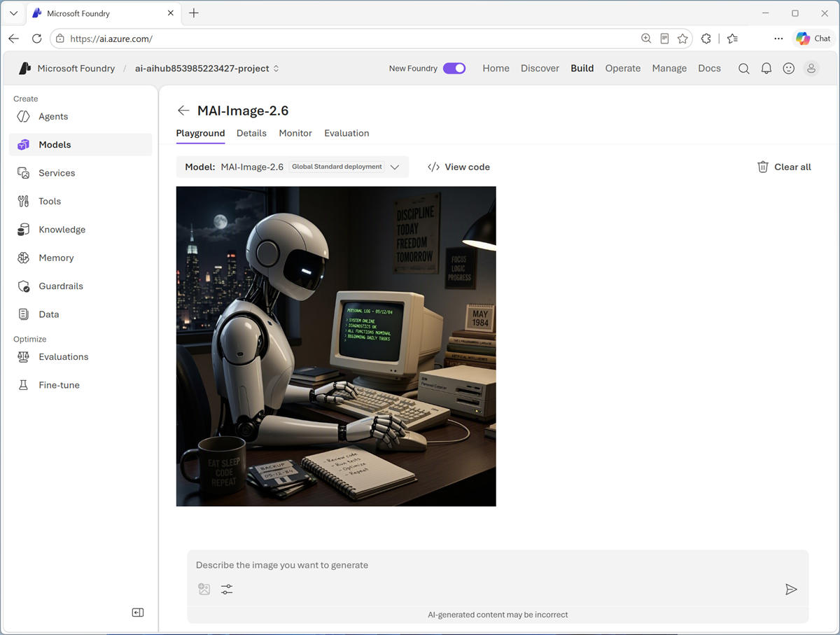Send the prompt with the arrow icon
This screenshot has height=635, width=840.
coord(791,589)
